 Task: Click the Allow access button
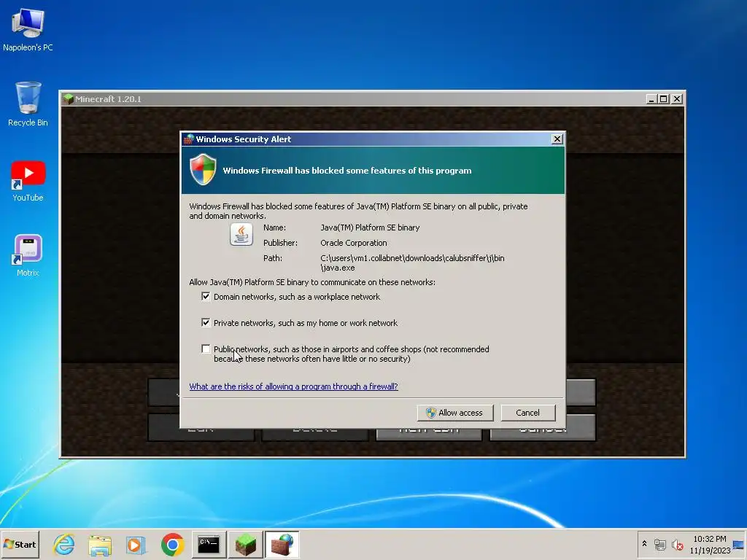(455, 413)
